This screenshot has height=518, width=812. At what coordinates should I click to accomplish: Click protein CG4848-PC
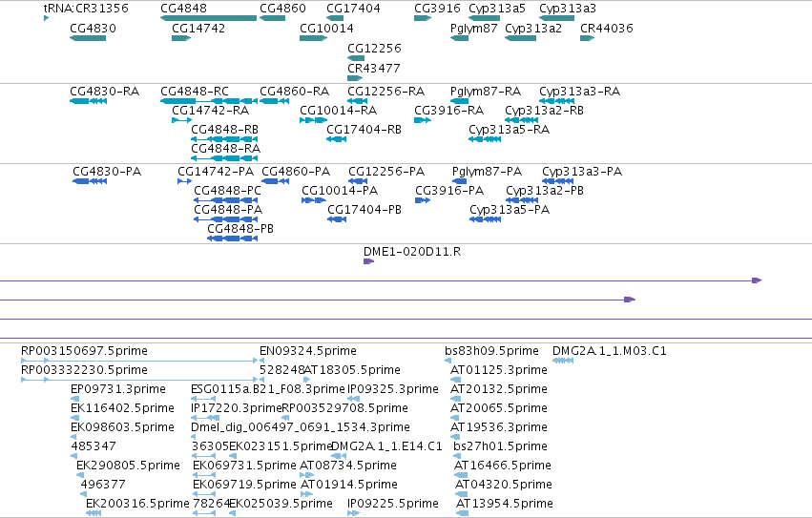click(x=227, y=191)
